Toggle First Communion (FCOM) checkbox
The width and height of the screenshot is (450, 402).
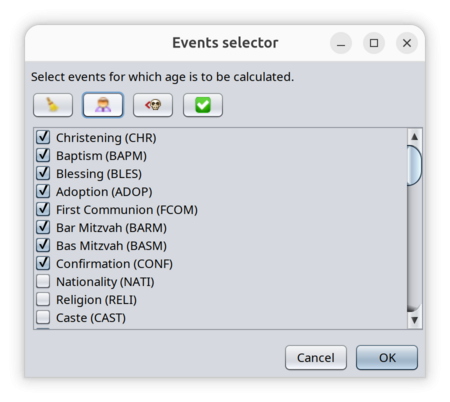[x=43, y=209]
